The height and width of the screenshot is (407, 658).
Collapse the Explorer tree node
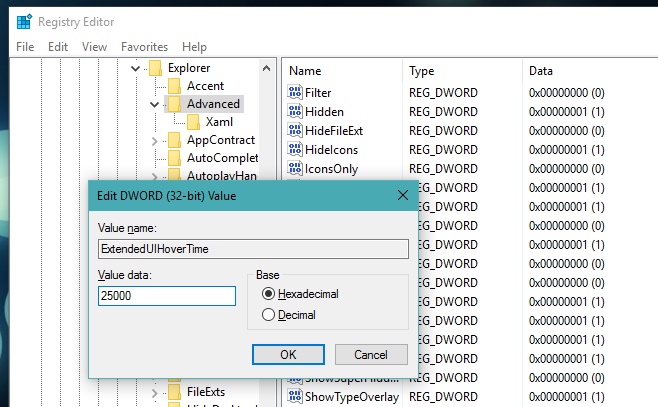click(135, 68)
